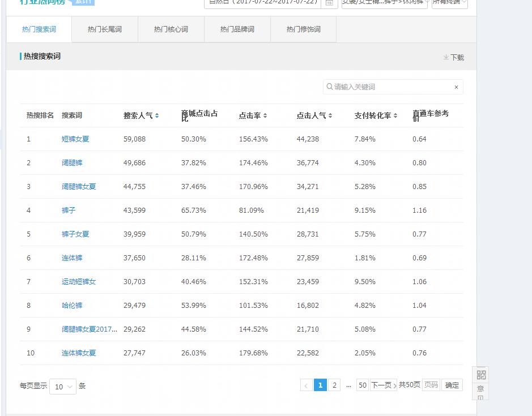Click the magnifier icon in keyword search
532x416 pixels.
click(x=329, y=87)
